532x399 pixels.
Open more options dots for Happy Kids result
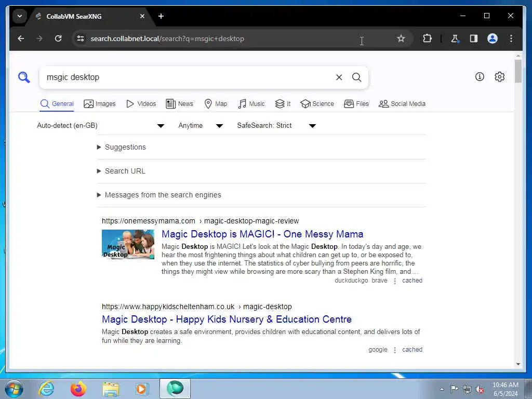(x=395, y=350)
